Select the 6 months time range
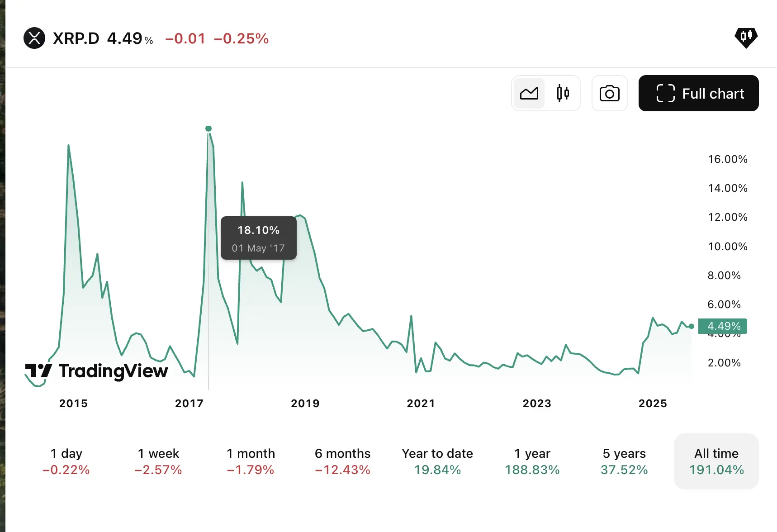Viewport: 777px width, 532px height. (342, 461)
